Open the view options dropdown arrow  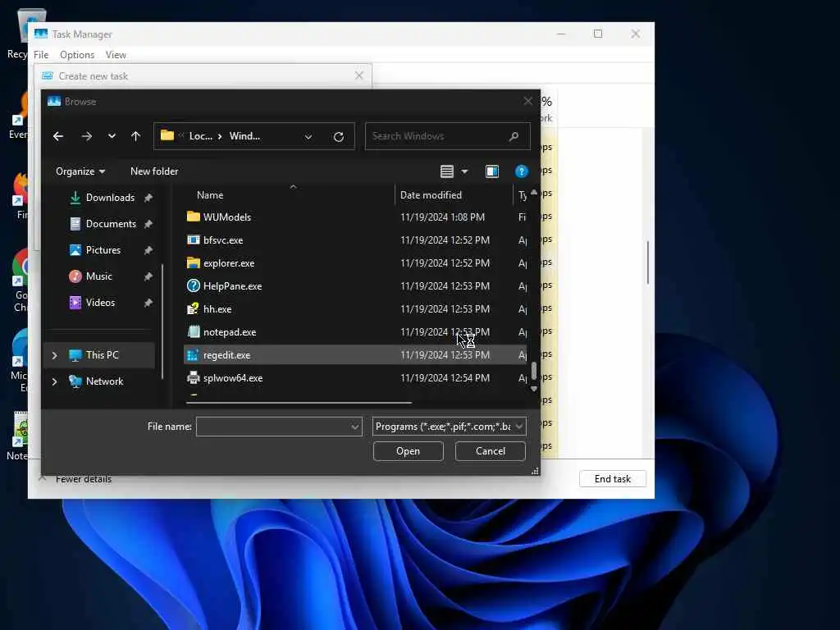(464, 171)
